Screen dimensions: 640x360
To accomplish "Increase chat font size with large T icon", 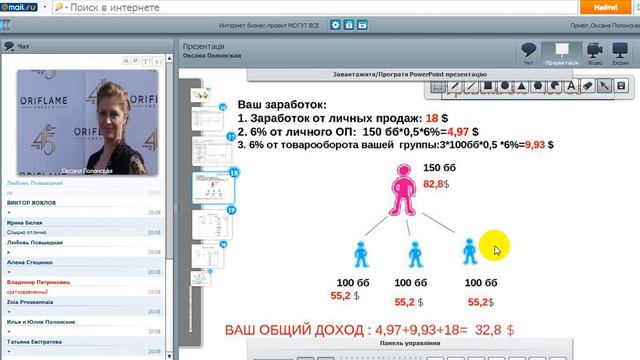I will 146,61.
